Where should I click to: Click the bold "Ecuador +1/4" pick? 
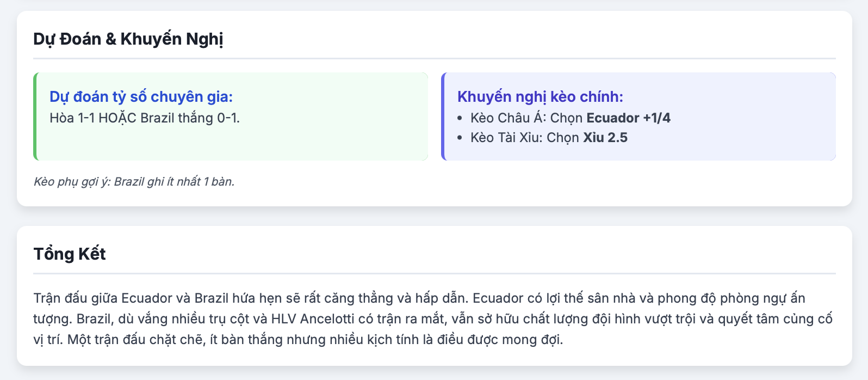[x=629, y=118]
